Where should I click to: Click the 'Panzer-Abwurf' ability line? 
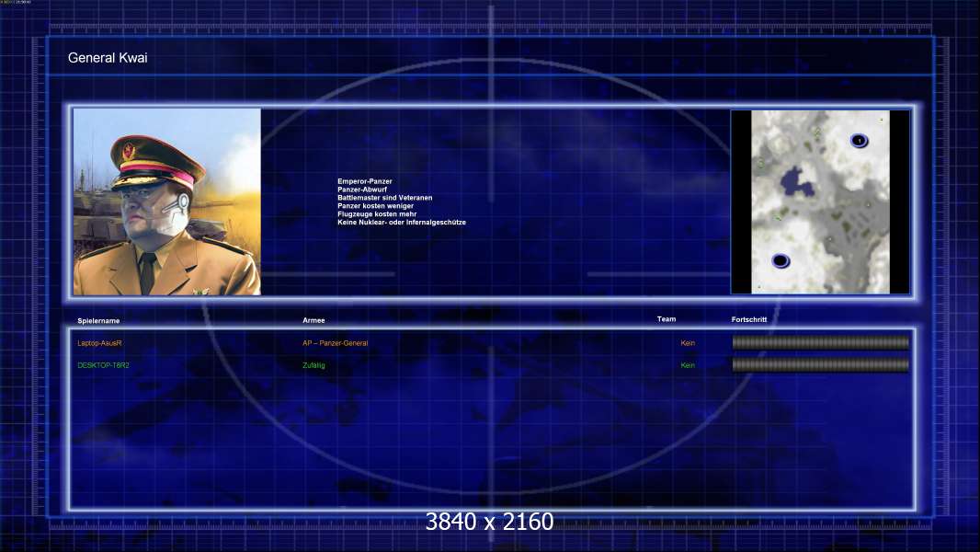[x=362, y=190]
